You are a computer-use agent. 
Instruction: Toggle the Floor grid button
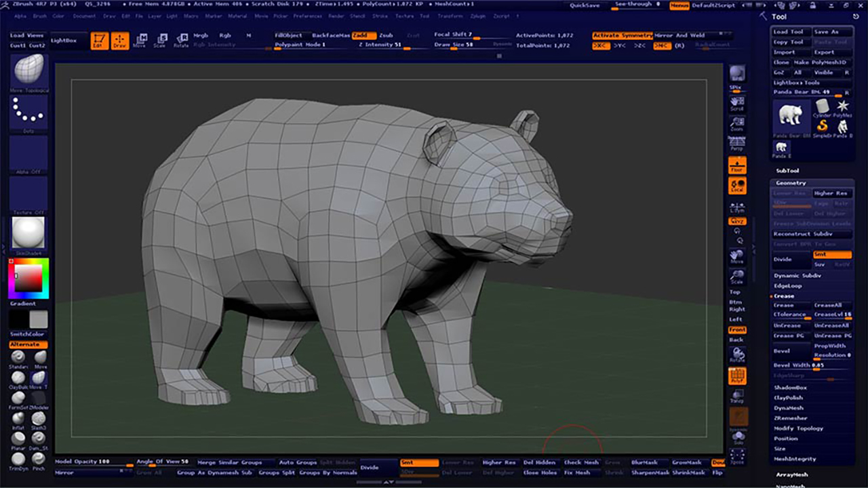(x=736, y=165)
